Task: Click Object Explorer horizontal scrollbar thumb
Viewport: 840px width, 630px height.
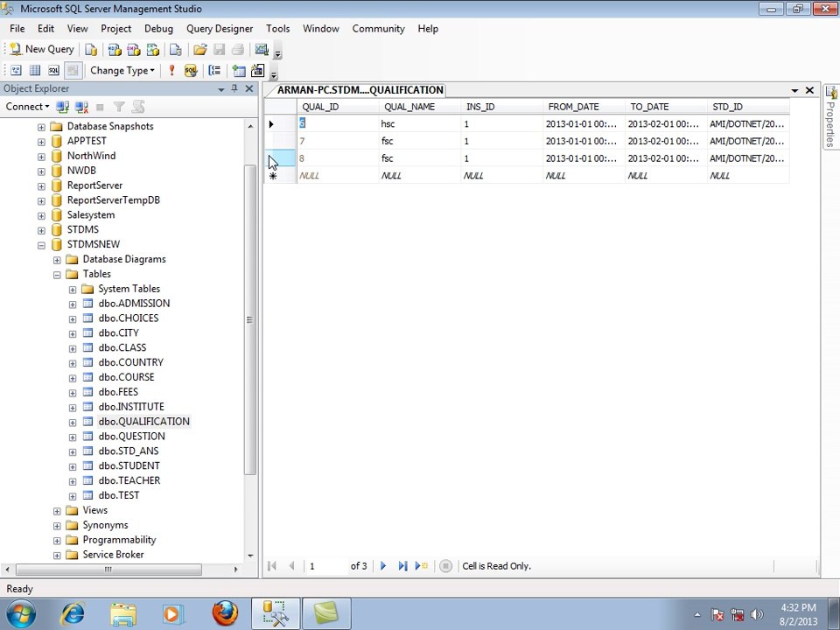Action: pyautogui.click(x=108, y=570)
